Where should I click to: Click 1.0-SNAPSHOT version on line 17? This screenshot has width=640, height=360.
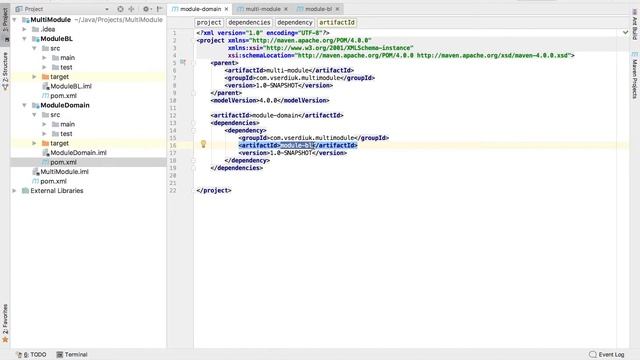(x=291, y=153)
